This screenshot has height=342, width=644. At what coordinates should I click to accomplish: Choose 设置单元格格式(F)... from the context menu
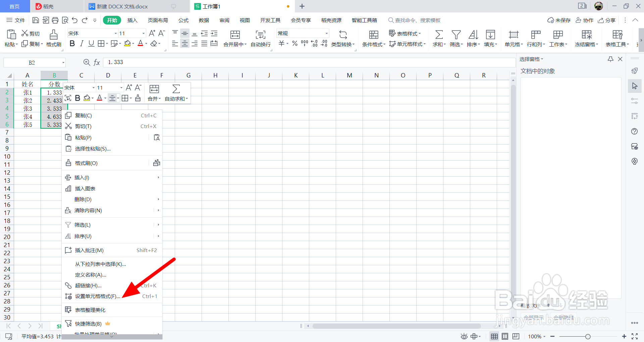point(112,296)
